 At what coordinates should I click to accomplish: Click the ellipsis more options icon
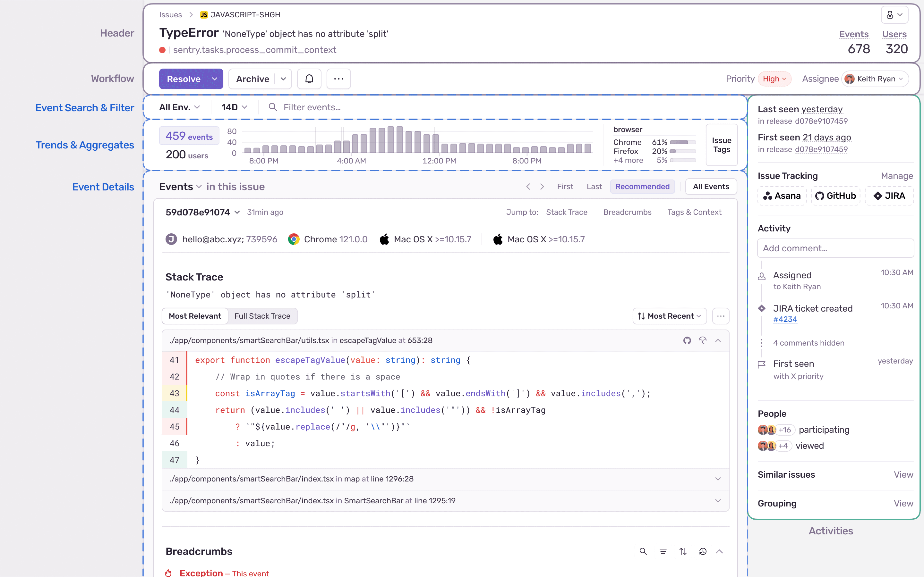click(338, 79)
